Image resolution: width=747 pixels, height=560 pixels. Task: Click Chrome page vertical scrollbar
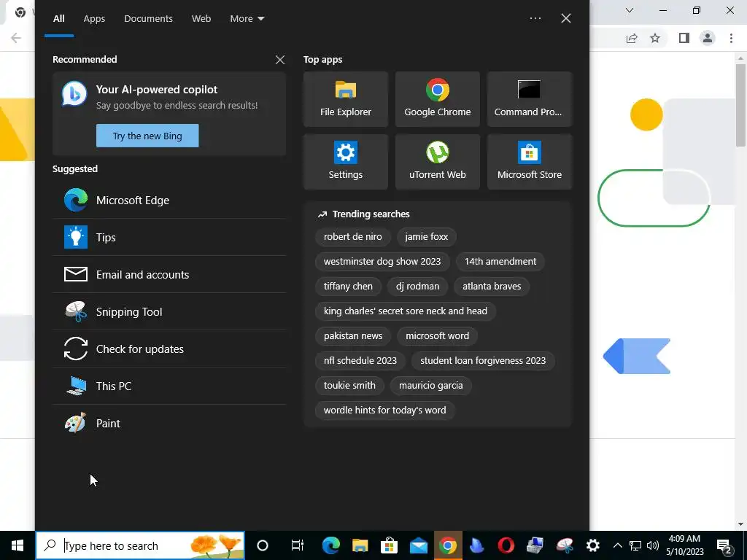tap(740, 105)
